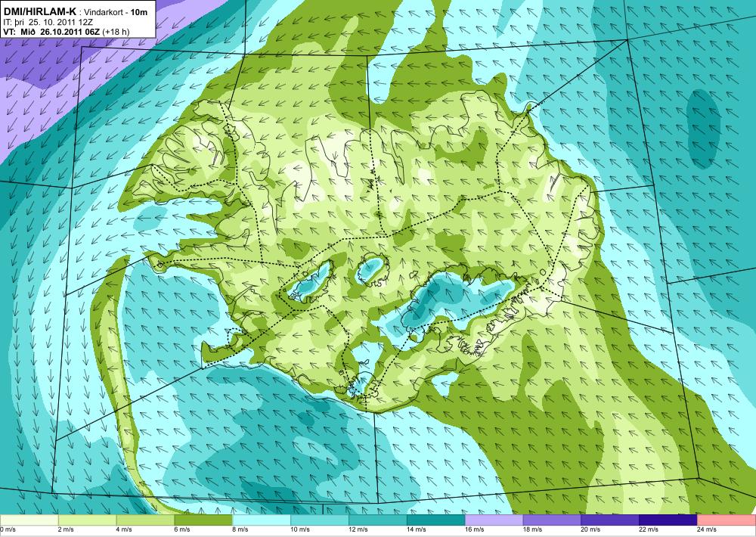Pick the 2–4 m/s light yellow-green swatch
This screenshot has width=756, height=537.
87,520
